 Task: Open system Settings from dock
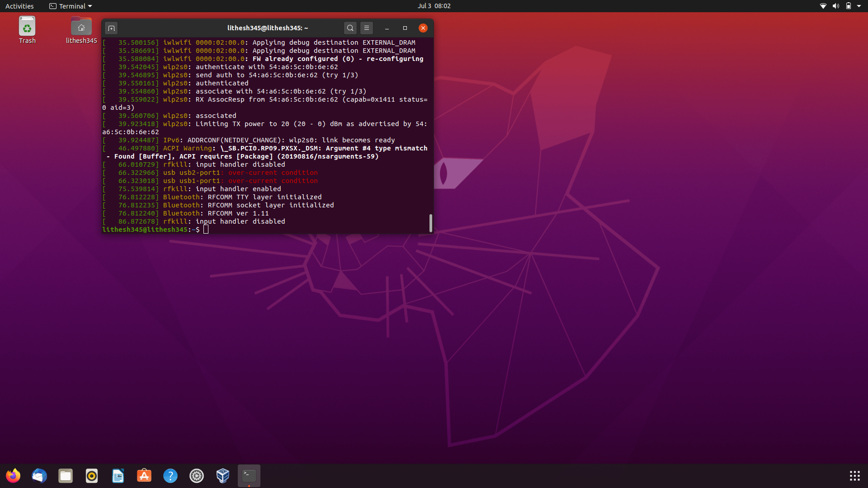tap(197, 476)
